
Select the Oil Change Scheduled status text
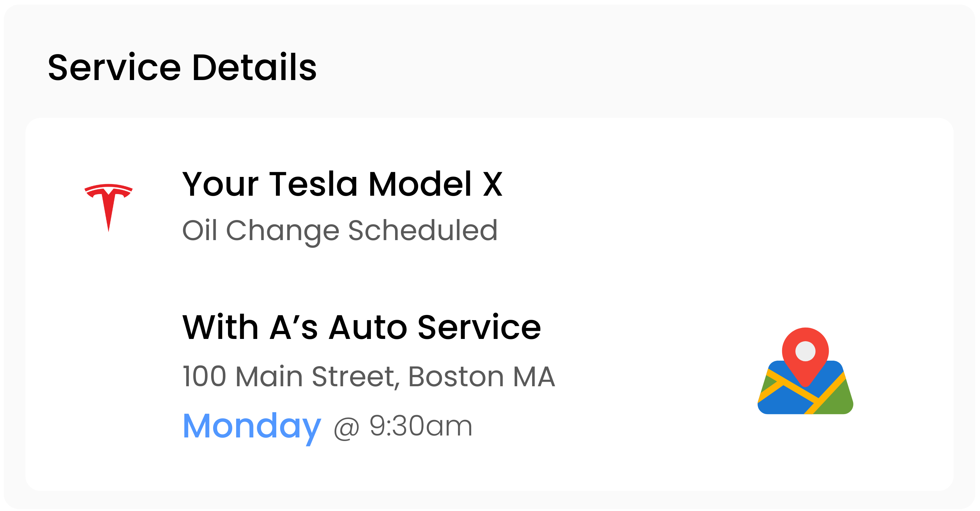click(340, 231)
